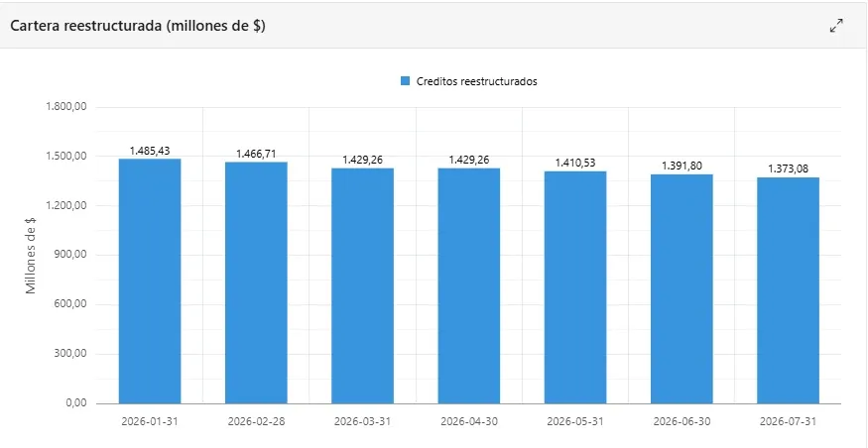This screenshot has width=868, height=448.
Task: Click the Creditos reestructurados legend label
Action: click(x=476, y=81)
